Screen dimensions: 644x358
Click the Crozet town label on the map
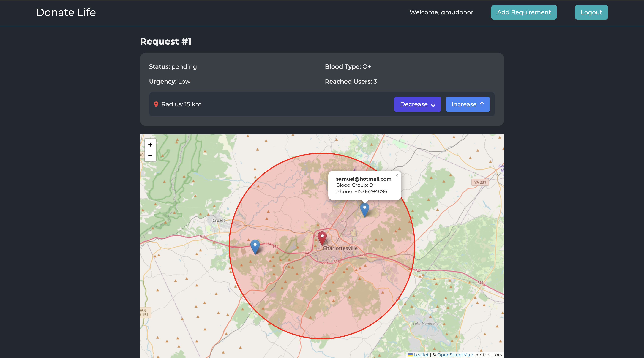219,220
